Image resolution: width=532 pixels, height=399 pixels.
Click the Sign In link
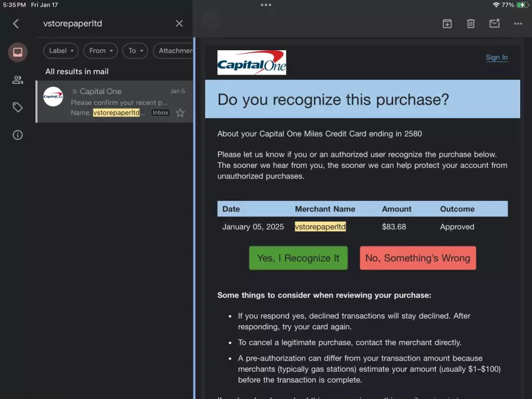(497, 57)
